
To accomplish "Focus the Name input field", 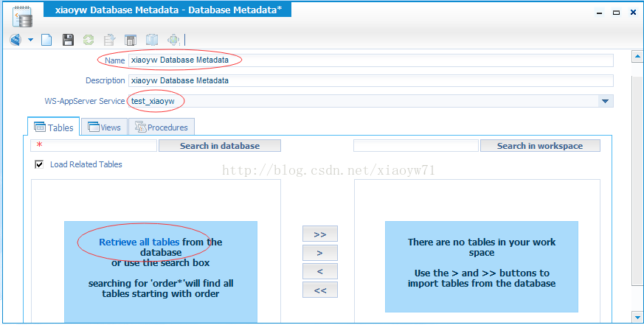I will click(x=371, y=60).
